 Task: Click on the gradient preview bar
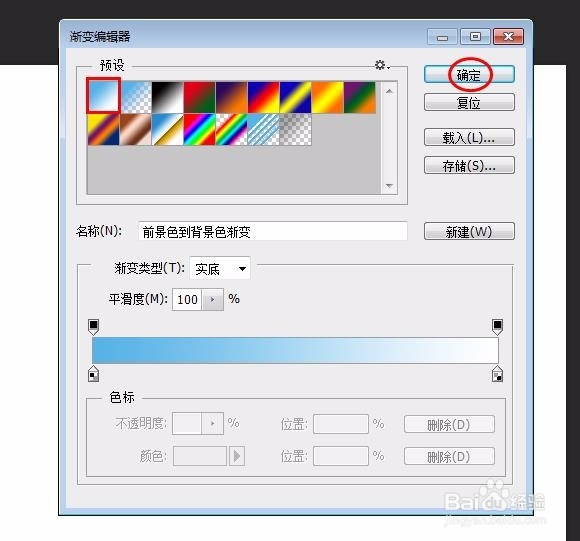295,350
